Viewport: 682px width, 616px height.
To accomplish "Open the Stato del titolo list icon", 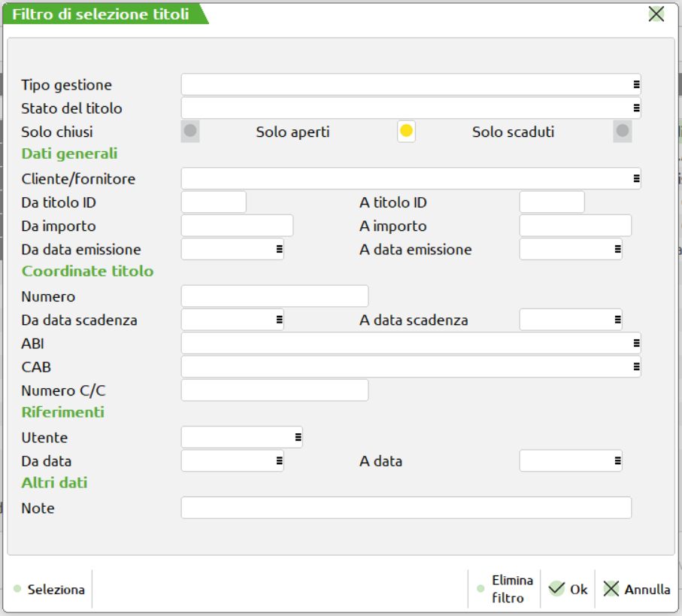I will point(636,108).
